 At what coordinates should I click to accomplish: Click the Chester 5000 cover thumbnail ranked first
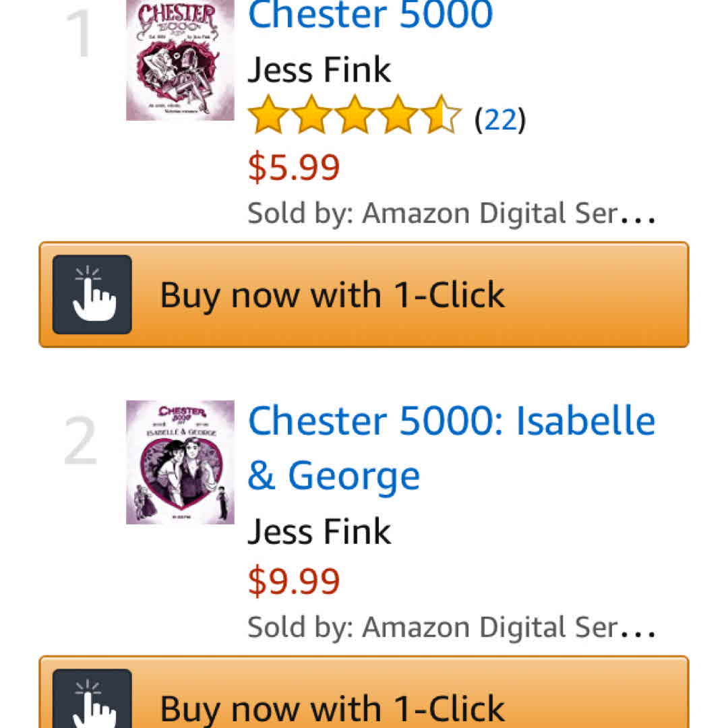180,59
